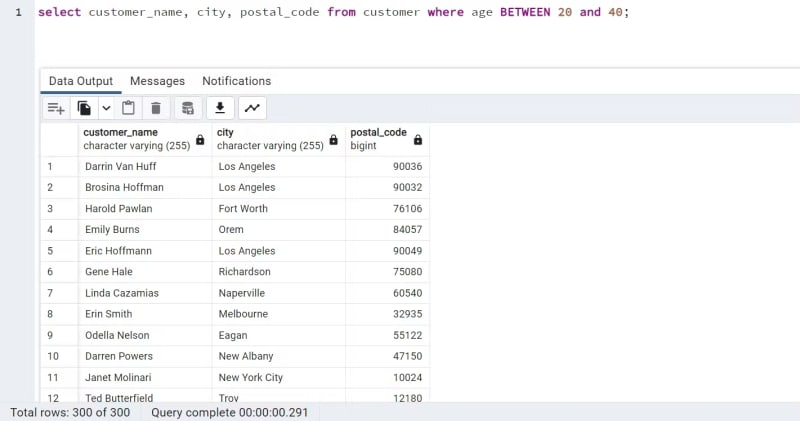Select row number 1 header
The width and height of the screenshot is (800, 421).
pyautogui.click(x=60, y=166)
